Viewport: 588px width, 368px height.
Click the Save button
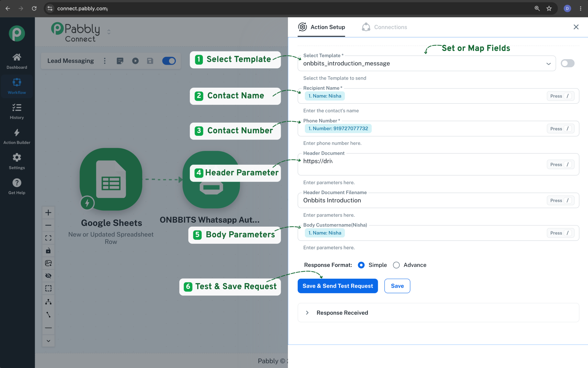click(397, 286)
